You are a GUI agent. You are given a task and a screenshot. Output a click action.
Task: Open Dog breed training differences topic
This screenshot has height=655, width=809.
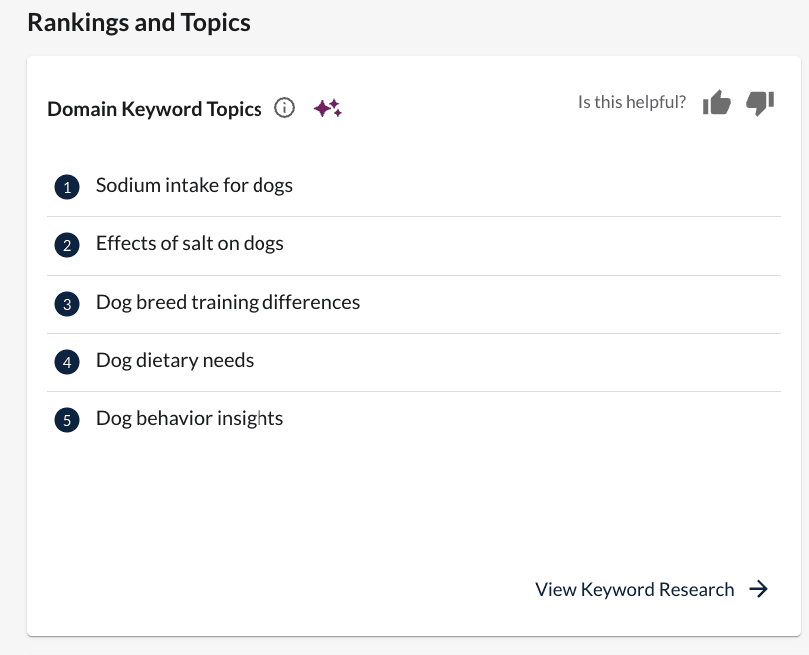point(227,302)
